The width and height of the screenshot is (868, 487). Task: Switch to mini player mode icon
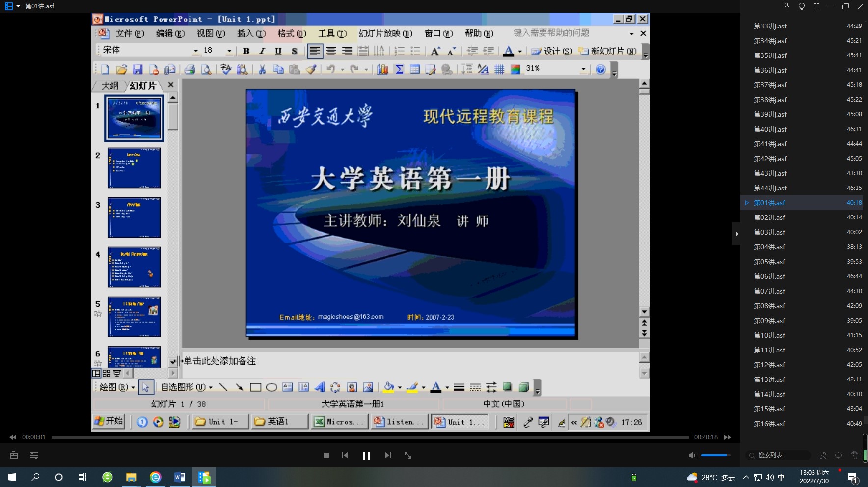point(816,6)
